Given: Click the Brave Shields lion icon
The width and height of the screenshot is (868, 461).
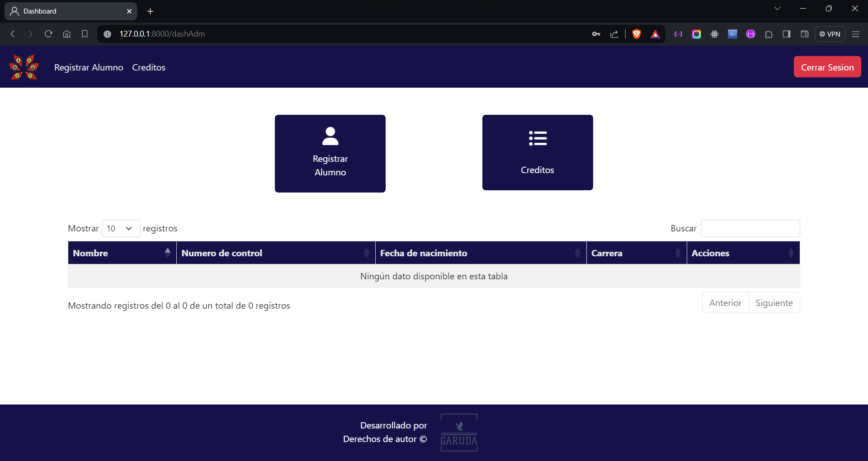Looking at the screenshot, I should 637,34.
